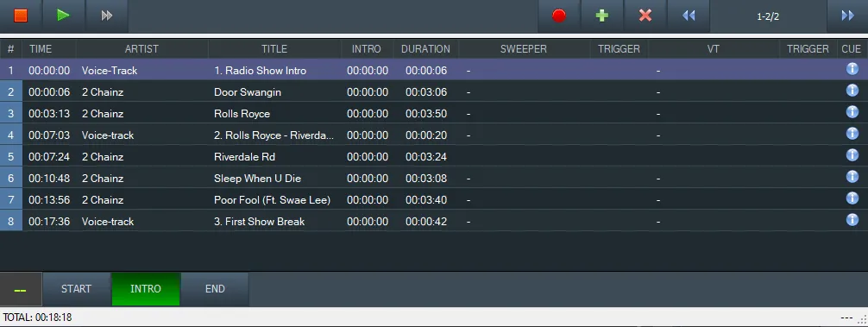Click the VT dash in Sleep When U Die row
Image resolution: width=868 pixels, height=327 pixels.
point(658,179)
